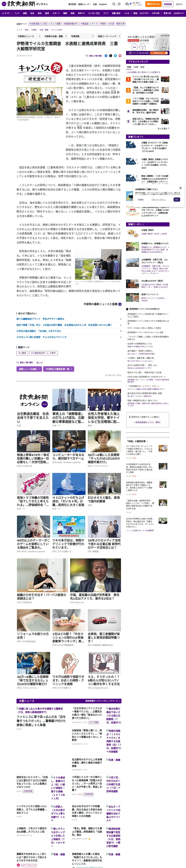Open 日曜版【クロスワード】present item
This screenshot has width=186, height=868.
148,147
